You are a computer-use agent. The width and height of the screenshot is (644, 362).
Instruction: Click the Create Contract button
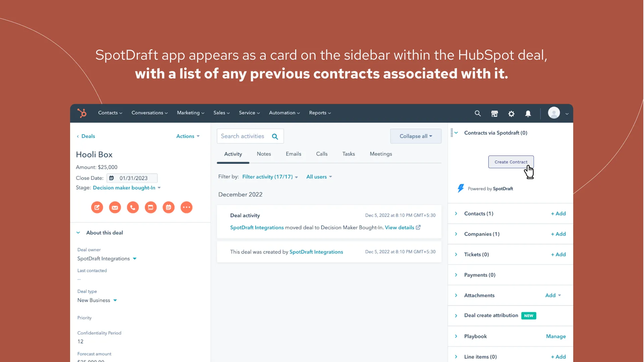pyautogui.click(x=511, y=162)
